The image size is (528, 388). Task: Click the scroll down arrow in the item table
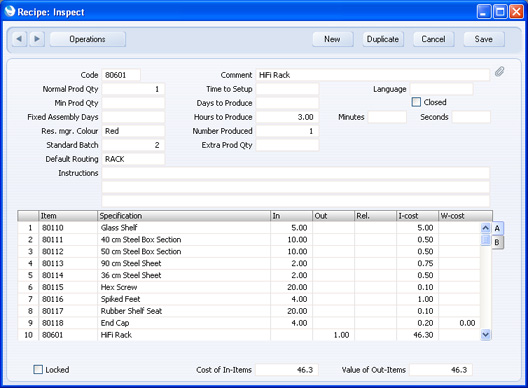pyautogui.click(x=485, y=335)
